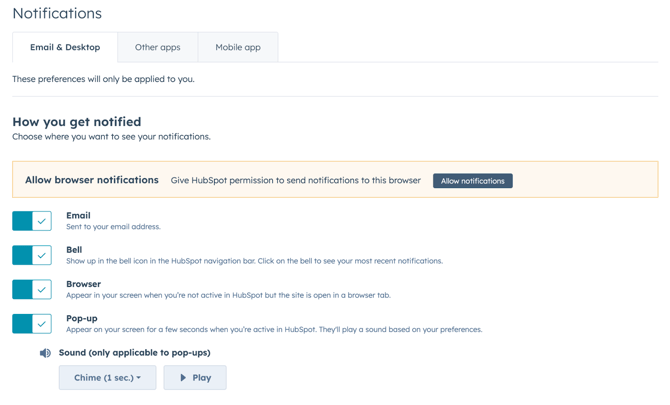Screen dimensions: 670x405
Task: Click the 'How you get notified' heading
Action: pyautogui.click(x=77, y=122)
